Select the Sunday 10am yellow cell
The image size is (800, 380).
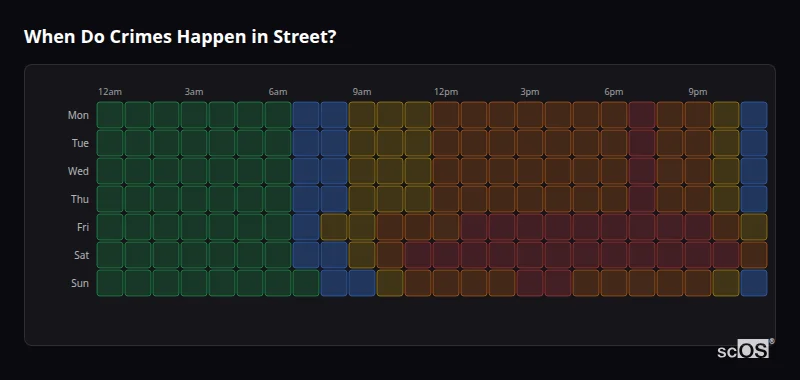coord(390,283)
